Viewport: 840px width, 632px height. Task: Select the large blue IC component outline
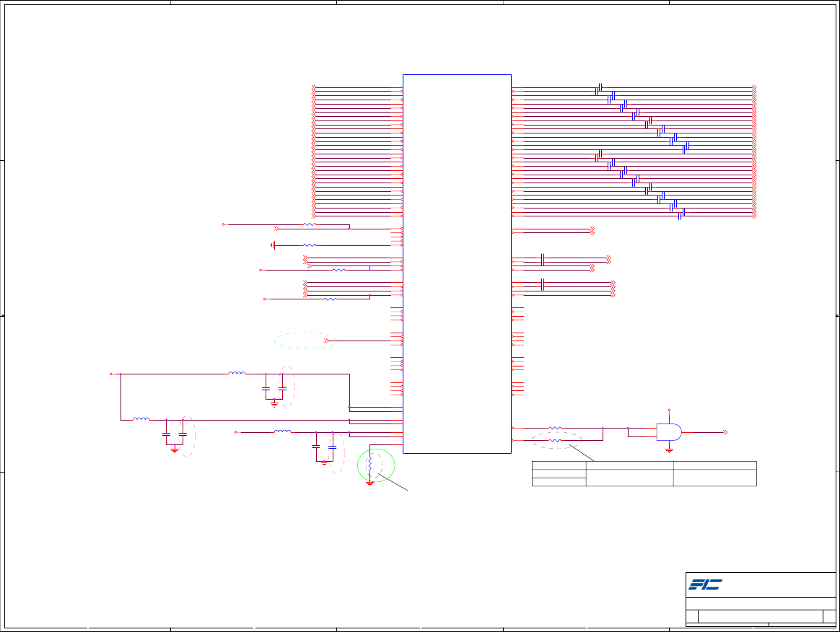[x=457, y=264]
